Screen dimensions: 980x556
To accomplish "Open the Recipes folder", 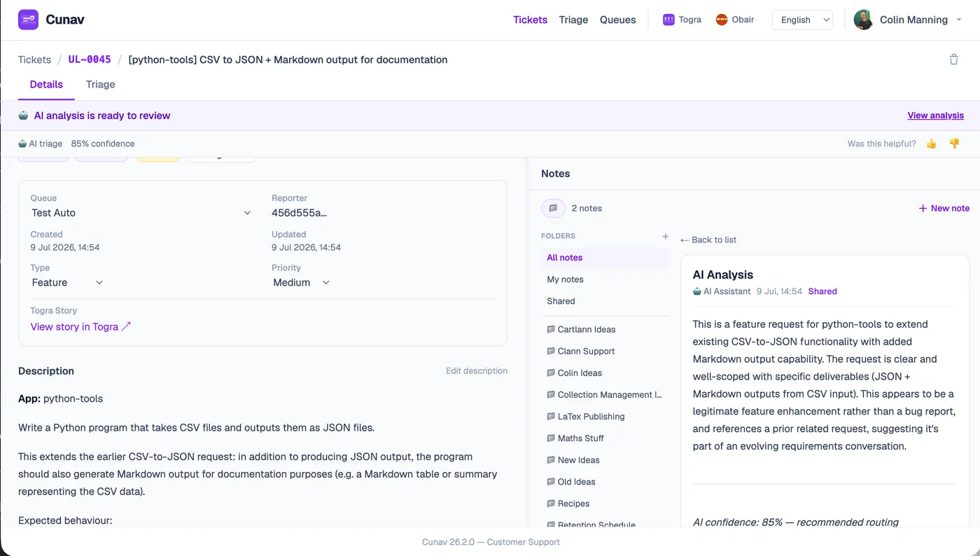I will click(x=573, y=503).
